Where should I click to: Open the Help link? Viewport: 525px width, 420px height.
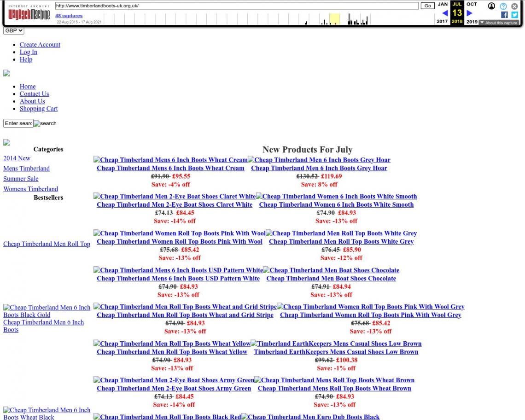pos(26,59)
